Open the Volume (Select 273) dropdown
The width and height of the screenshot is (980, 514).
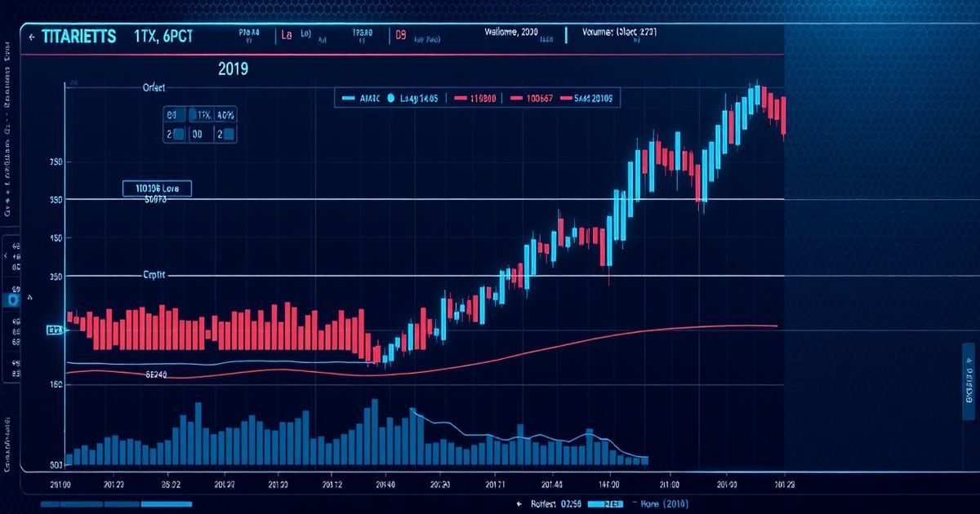click(x=617, y=34)
